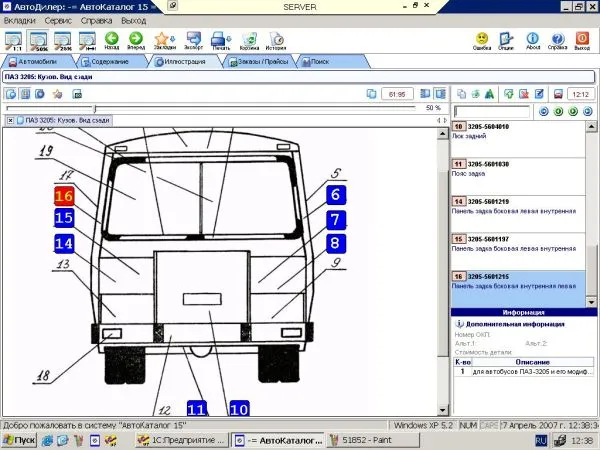Open the Пуск start button
Image resolution: width=600 pixels, height=450 pixels.
click(x=19, y=440)
